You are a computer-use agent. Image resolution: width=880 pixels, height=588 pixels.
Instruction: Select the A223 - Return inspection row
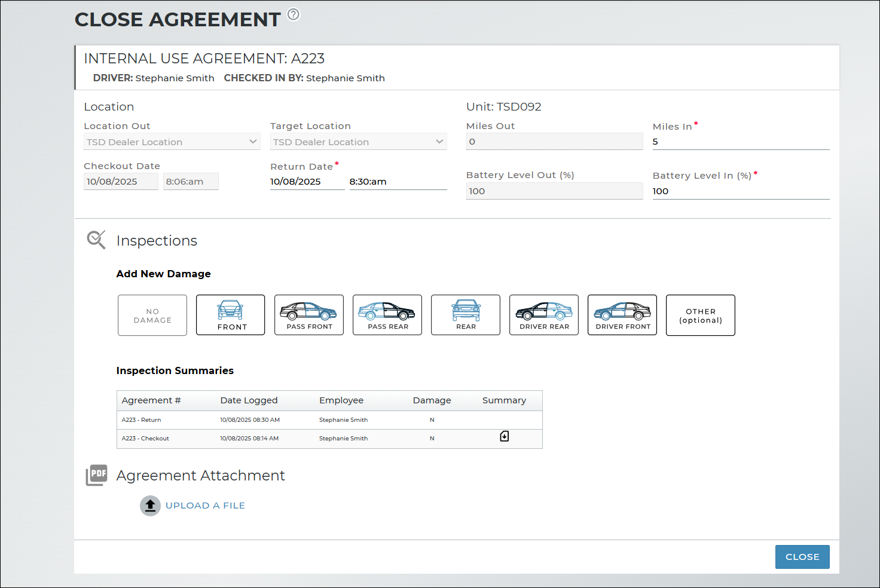click(x=329, y=420)
